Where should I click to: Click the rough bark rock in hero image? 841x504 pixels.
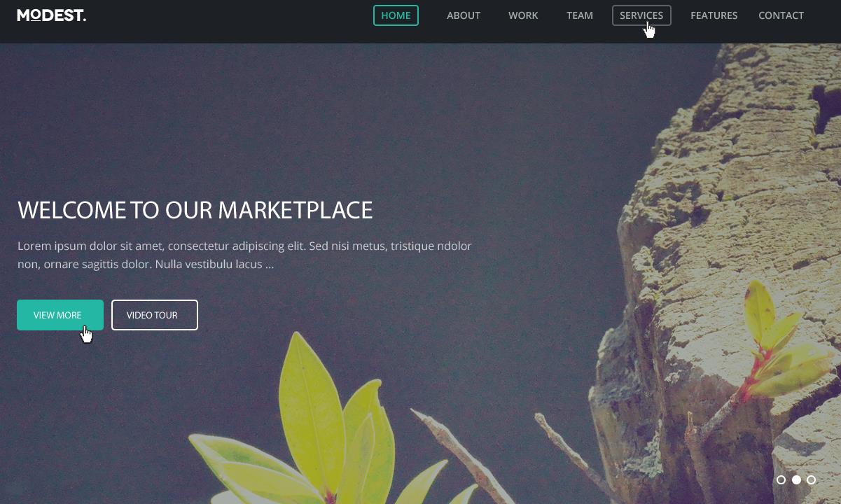pos(721,231)
